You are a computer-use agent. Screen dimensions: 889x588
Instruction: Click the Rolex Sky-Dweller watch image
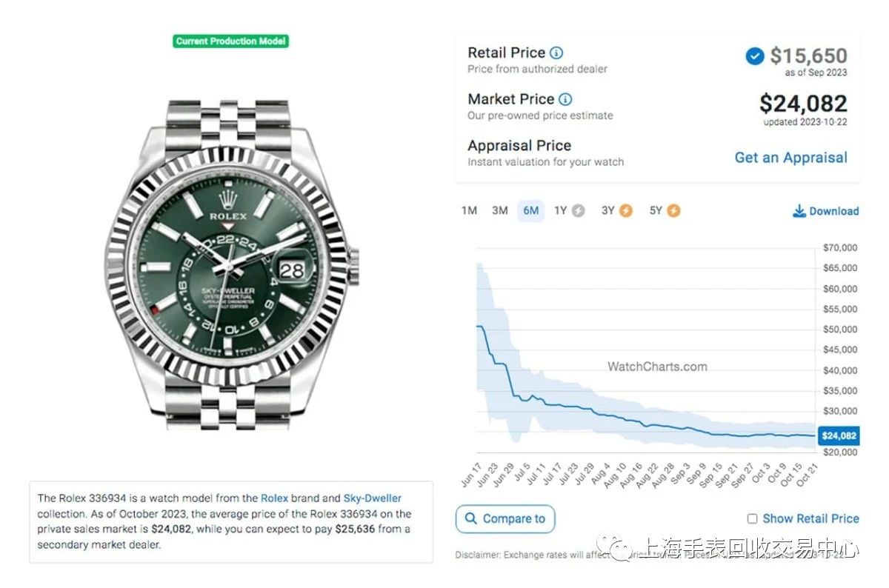[x=230, y=263]
